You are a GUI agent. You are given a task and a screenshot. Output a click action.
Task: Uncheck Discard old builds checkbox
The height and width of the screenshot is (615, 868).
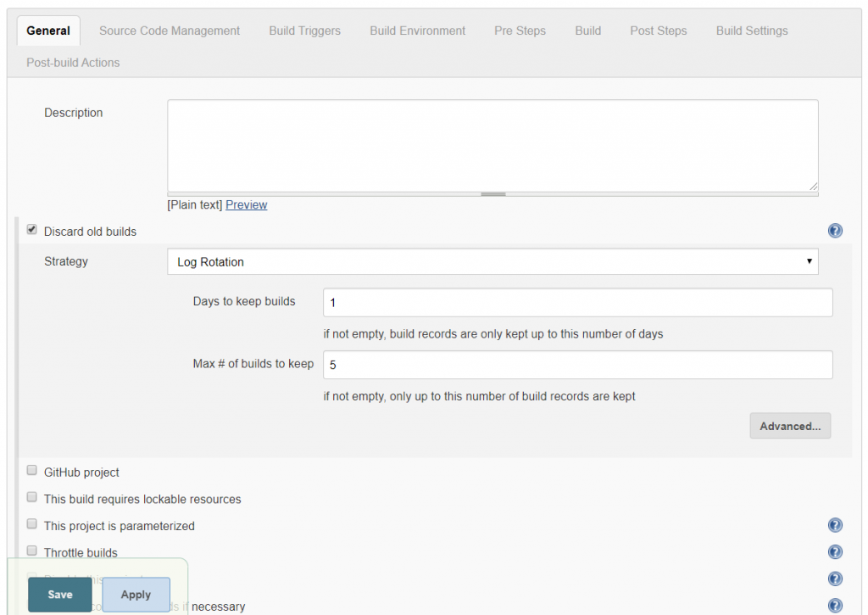click(32, 229)
